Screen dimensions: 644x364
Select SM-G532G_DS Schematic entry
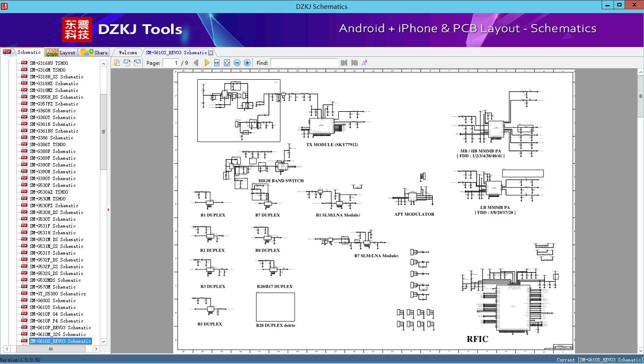click(56, 273)
